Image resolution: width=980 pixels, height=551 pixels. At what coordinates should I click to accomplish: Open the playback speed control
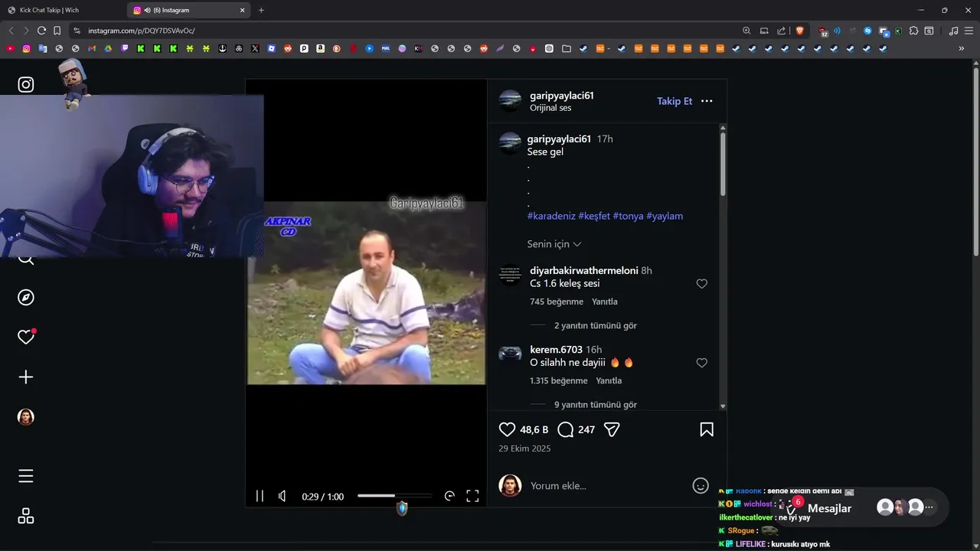pos(449,496)
